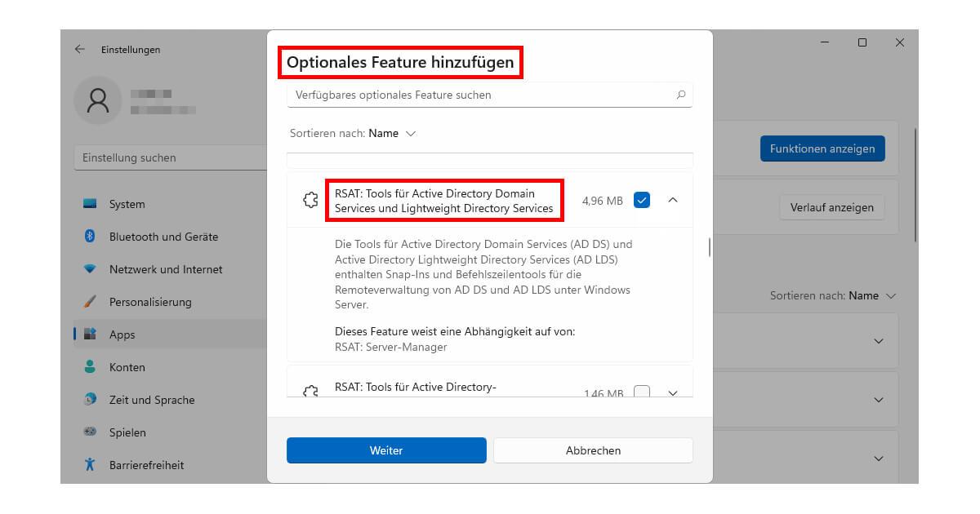
Task: Collapse the RSAT Domain Services feature details
Action: point(672,200)
